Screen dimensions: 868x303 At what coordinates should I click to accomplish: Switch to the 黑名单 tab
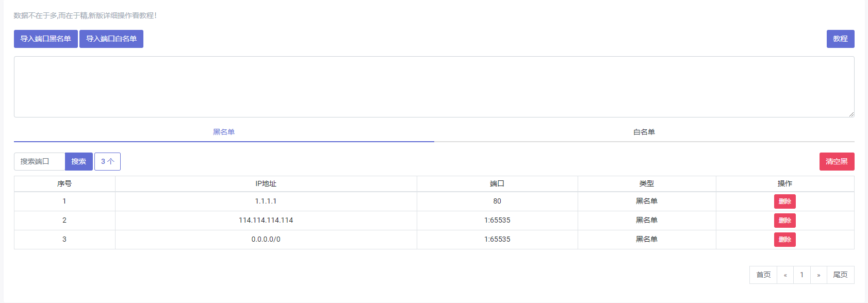coord(224,132)
